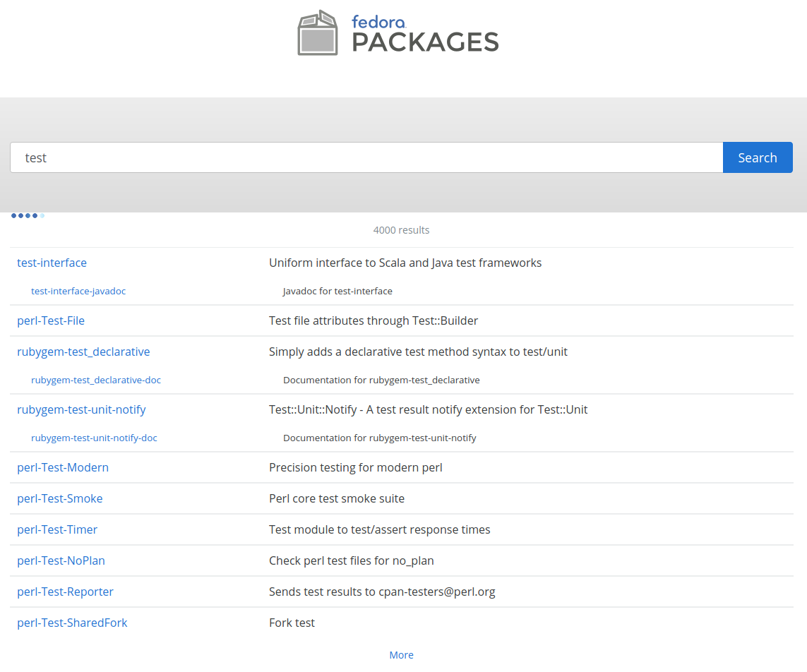Open the perl-Test-SharedFork package
This screenshot has width=807, height=672.
click(72, 623)
